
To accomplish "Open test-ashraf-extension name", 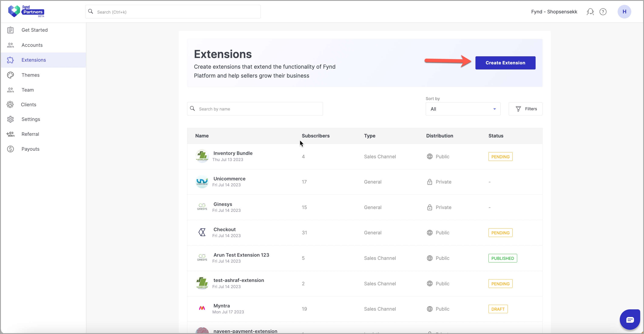I will [x=238, y=280].
